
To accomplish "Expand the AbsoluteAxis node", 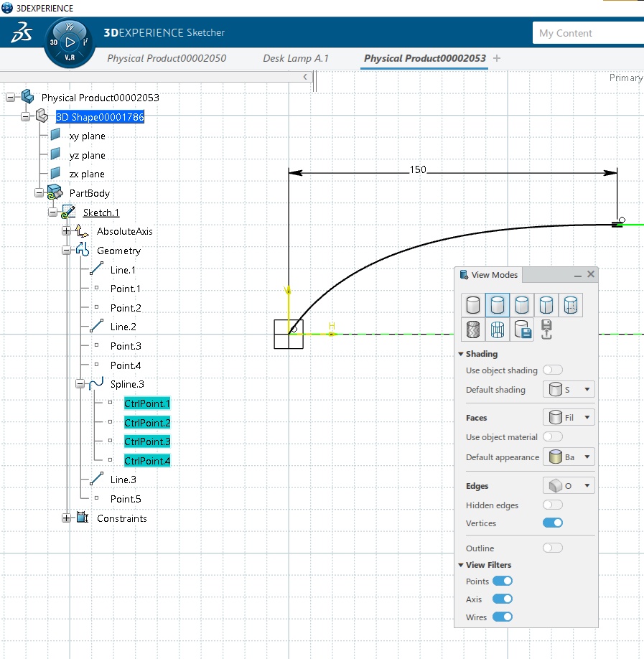I will (66, 231).
